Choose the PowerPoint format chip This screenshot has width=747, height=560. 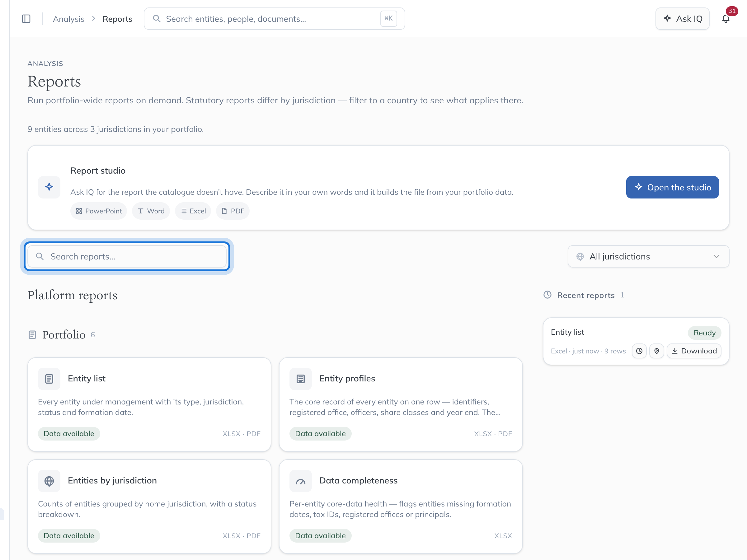click(x=99, y=211)
